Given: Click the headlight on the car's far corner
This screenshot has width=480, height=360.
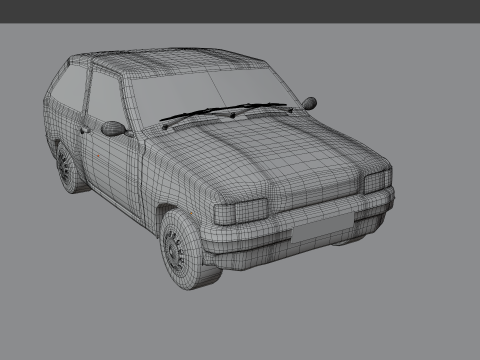Looking at the screenshot, I should click(378, 181).
